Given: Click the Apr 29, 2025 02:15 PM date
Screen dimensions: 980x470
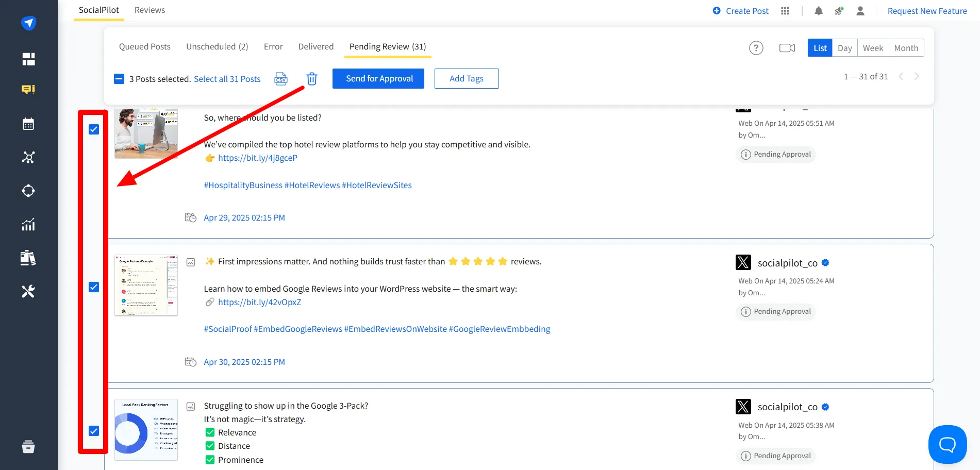Looking at the screenshot, I should tap(244, 217).
